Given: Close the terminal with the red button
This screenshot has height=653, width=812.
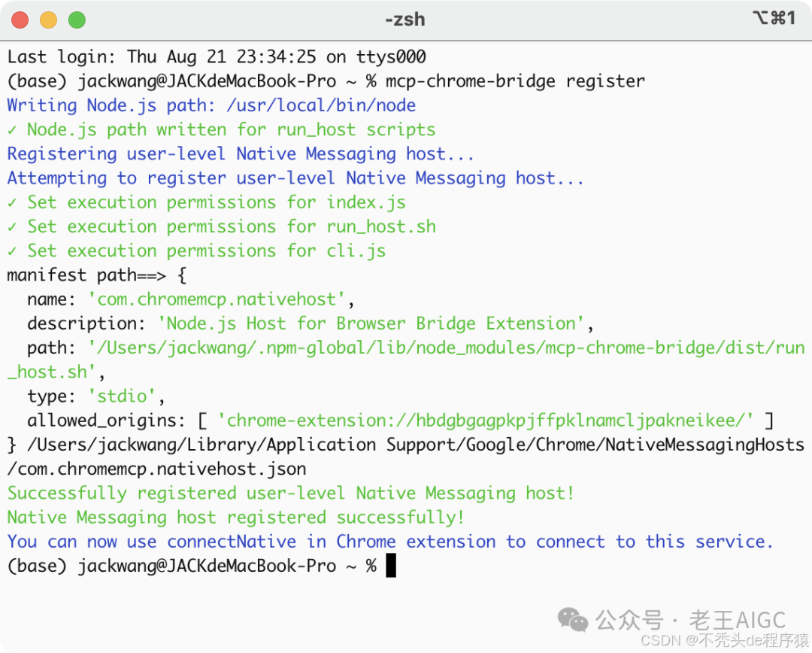Looking at the screenshot, I should [20, 20].
